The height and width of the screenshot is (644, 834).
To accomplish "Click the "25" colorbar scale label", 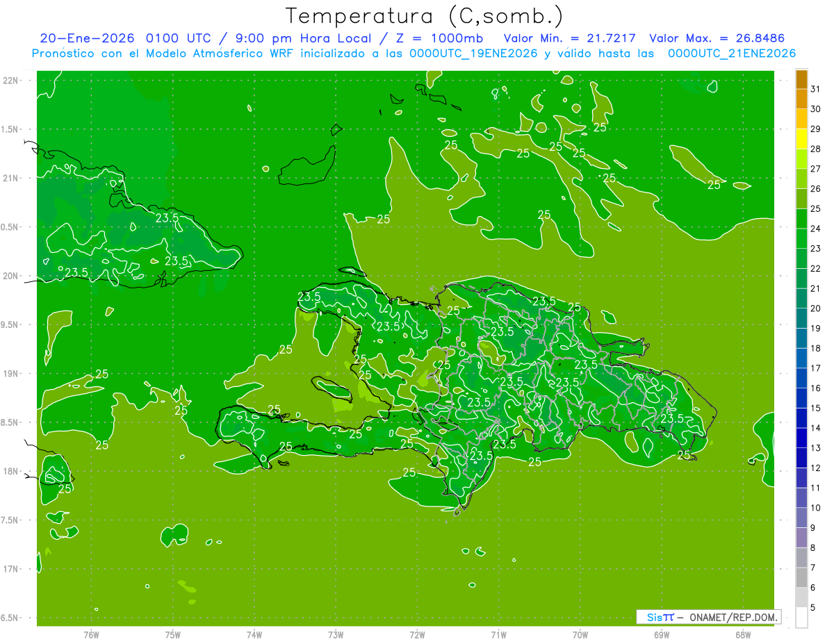I will tap(816, 208).
